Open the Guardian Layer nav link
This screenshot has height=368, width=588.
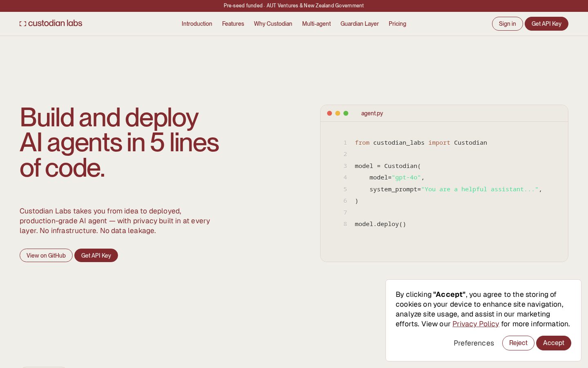[x=360, y=24]
